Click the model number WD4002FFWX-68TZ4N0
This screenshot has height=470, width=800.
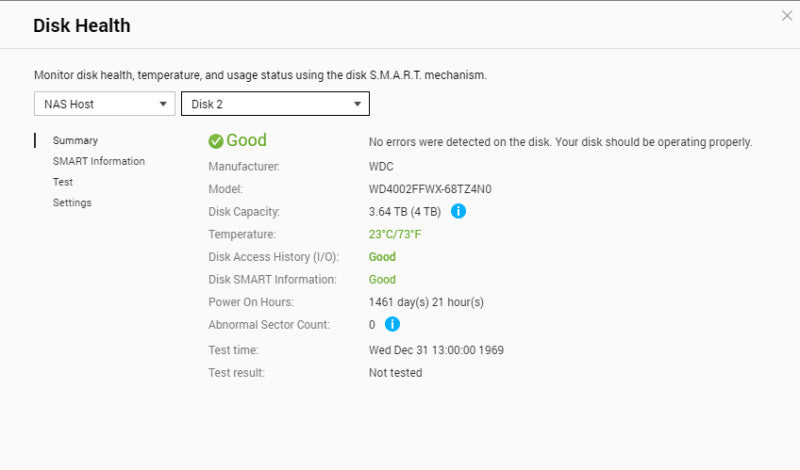(x=430, y=189)
